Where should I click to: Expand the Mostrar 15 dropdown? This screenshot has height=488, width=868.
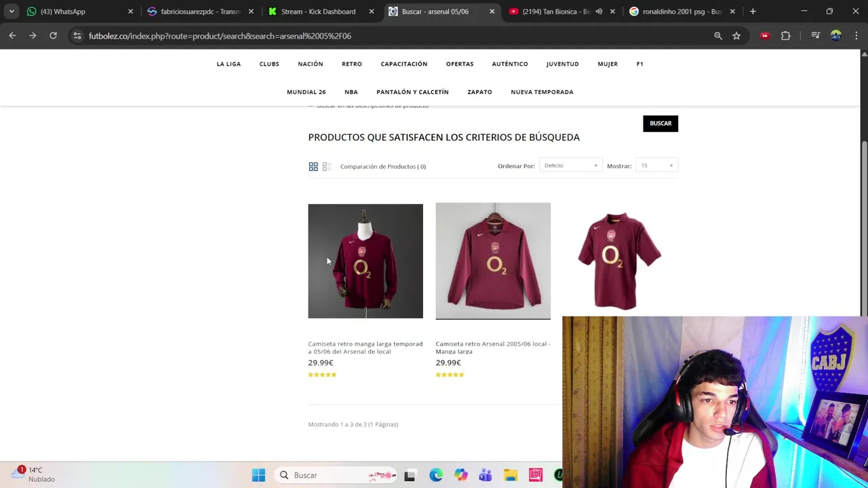[x=656, y=165]
